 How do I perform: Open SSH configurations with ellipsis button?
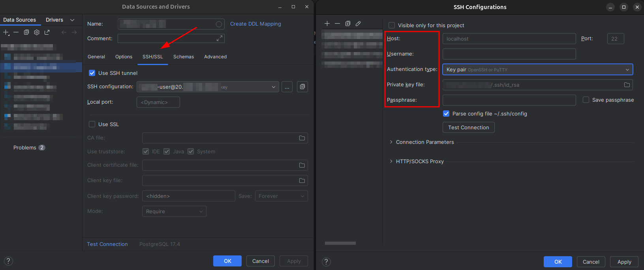click(x=287, y=87)
